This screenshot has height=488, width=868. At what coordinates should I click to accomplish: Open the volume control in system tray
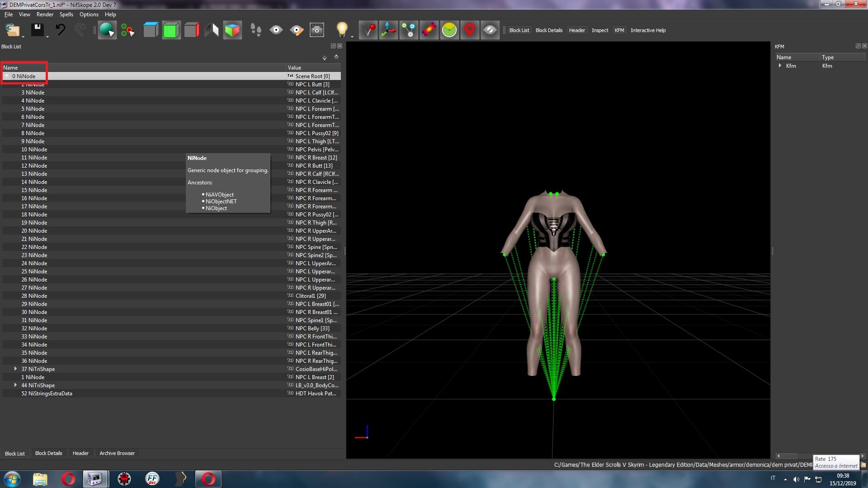pyautogui.click(x=796, y=479)
